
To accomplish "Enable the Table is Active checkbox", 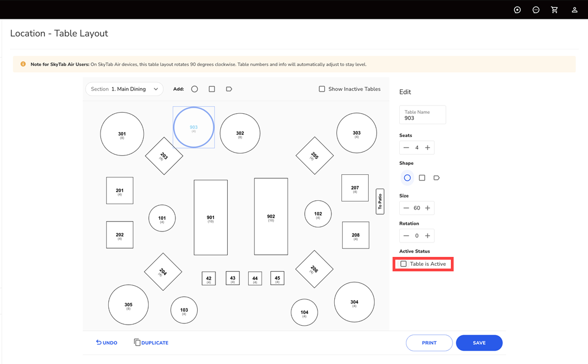I will [404, 264].
